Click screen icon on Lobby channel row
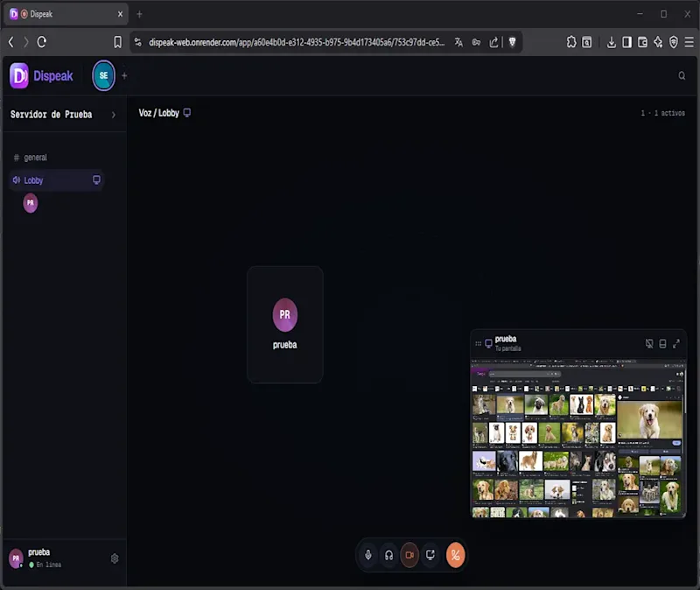 pos(96,179)
